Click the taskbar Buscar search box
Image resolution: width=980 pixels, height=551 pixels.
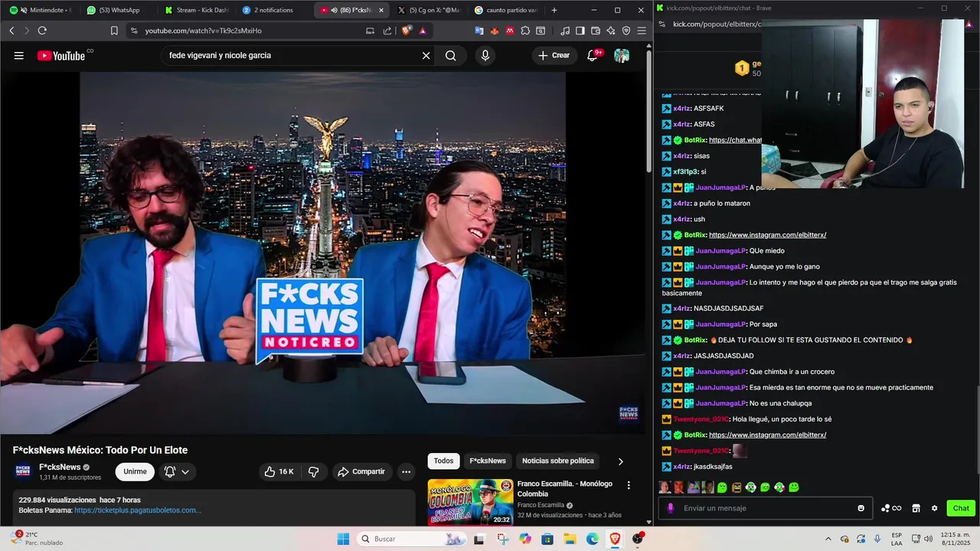coord(411,539)
